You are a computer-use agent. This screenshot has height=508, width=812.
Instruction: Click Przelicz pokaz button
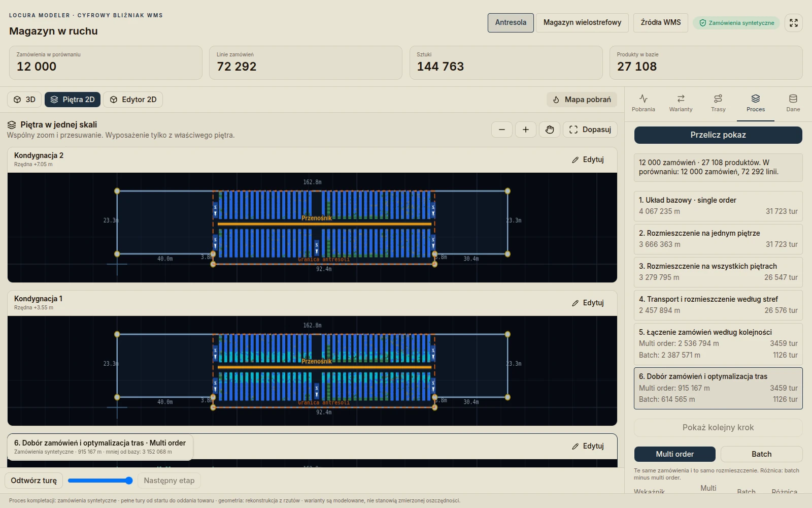[x=718, y=135]
